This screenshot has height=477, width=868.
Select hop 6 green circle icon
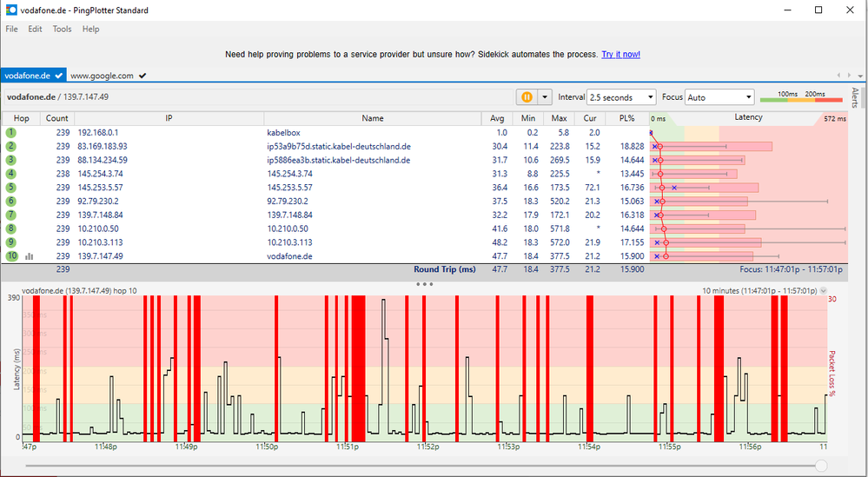tap(11, 201)
